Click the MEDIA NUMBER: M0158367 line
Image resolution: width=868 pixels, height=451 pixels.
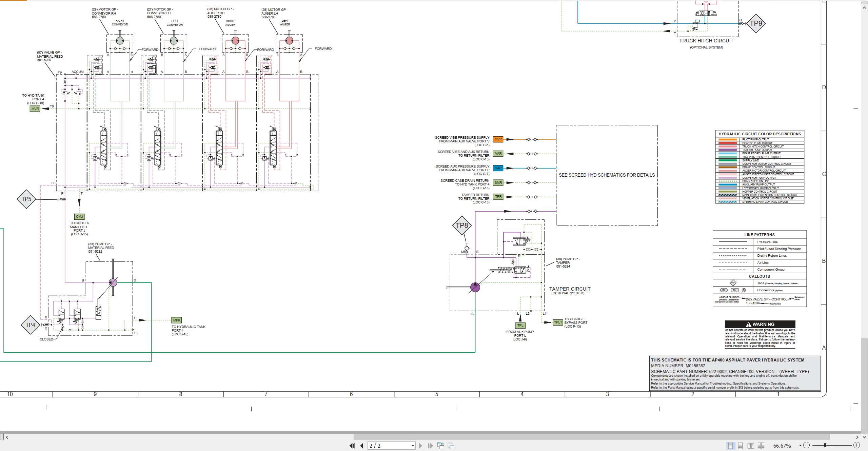(678, 366)
